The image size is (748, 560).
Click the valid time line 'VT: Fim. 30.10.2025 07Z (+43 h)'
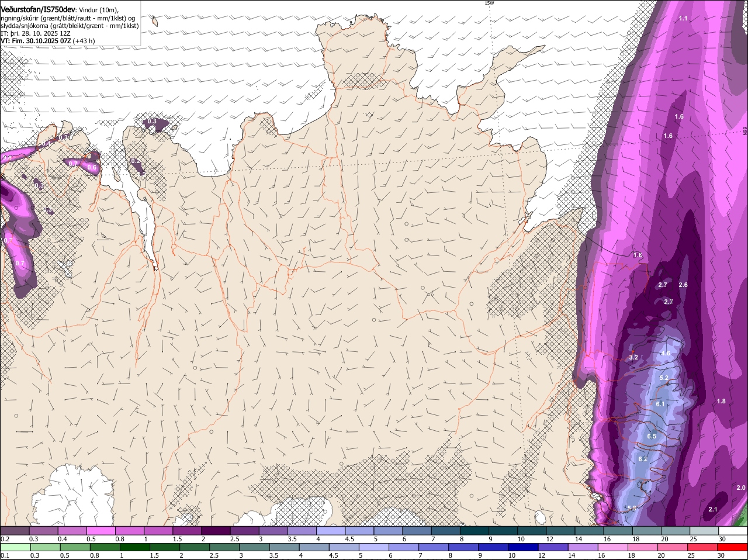click(48, 41)
